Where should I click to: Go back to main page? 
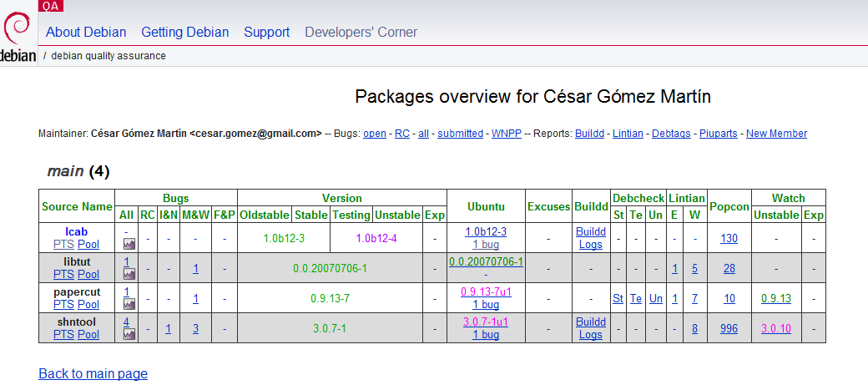tap(93, 374)
